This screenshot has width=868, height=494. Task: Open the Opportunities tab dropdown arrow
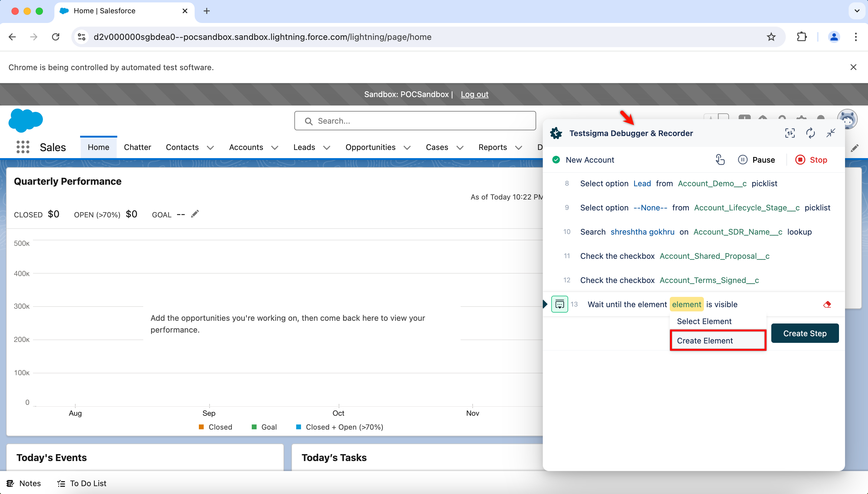click(x=407, y=148)
